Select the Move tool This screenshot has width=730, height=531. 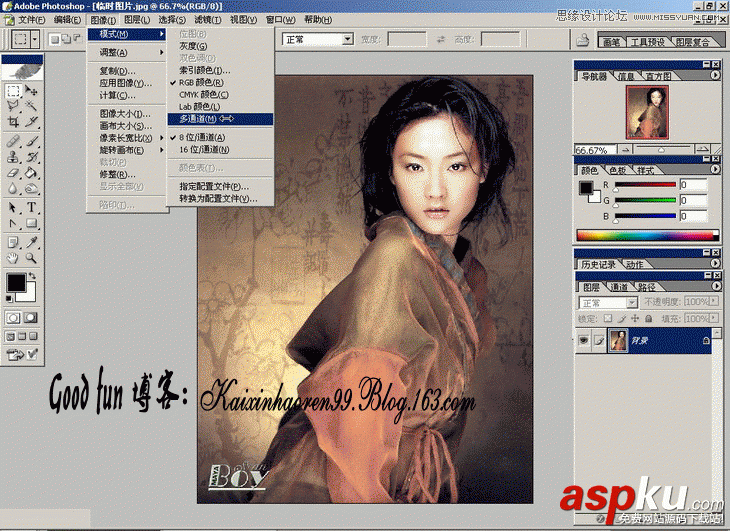(31, 90)
